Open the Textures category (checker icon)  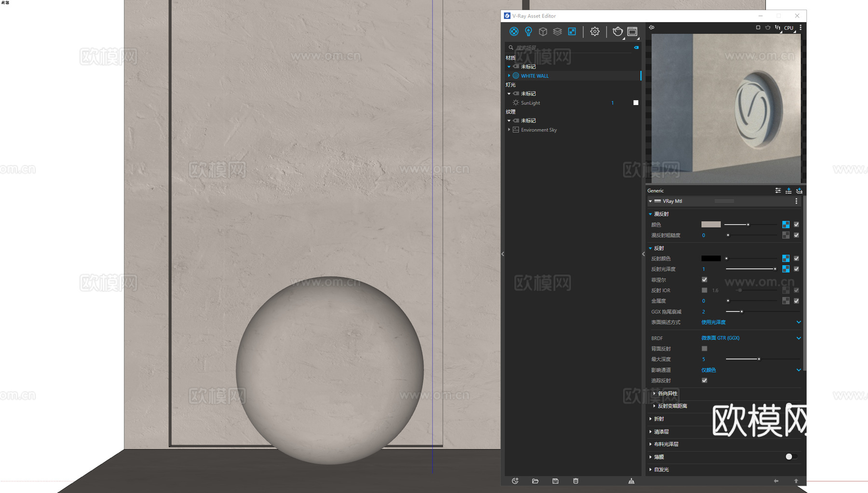point(572,31)
